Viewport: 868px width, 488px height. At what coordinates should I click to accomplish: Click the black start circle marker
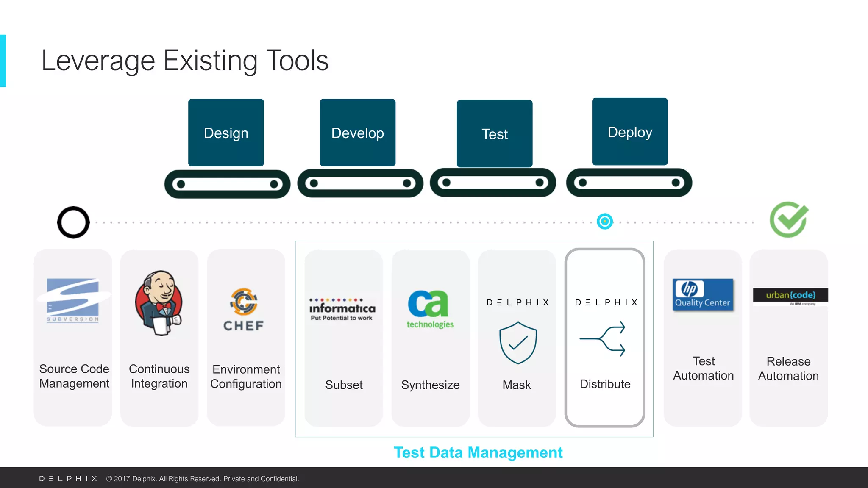pyautogui.click(x=73, y=222)
